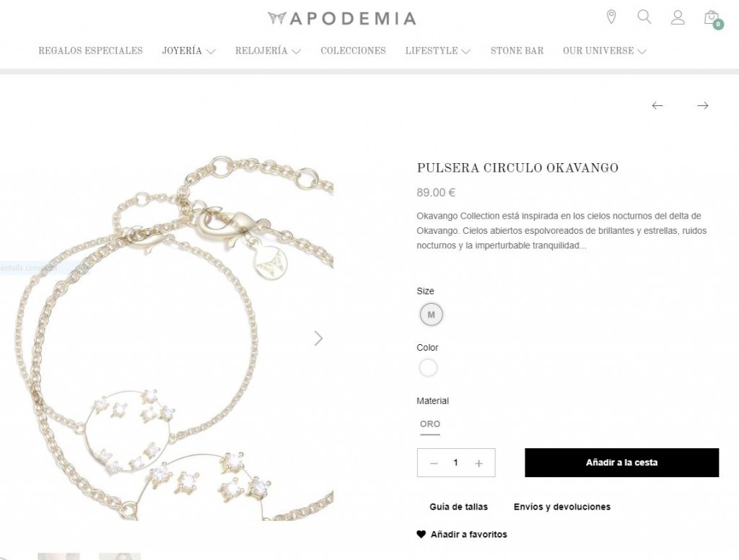Select the ORO material option
This screenshot has height=560, width=739.
click(430, 424)
